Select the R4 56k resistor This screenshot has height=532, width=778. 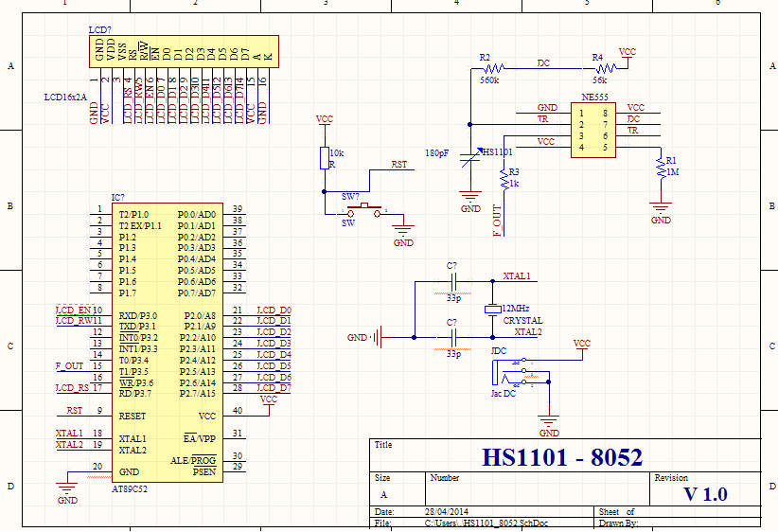pyautogui.click(x=605, y=68)
